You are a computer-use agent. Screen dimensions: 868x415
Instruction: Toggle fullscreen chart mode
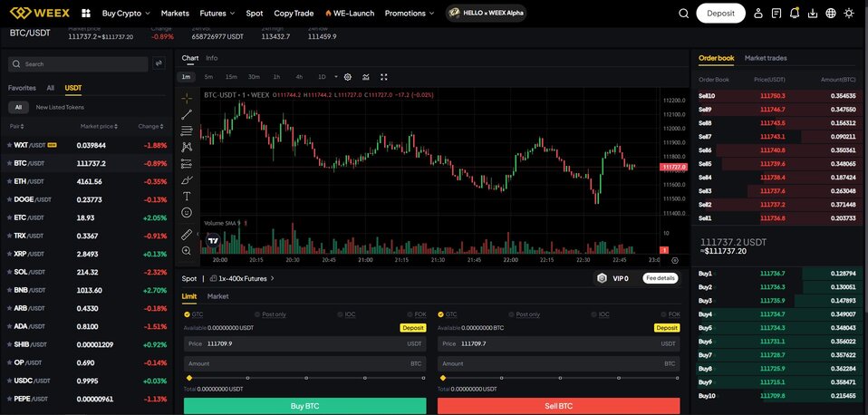pos(383,77)
